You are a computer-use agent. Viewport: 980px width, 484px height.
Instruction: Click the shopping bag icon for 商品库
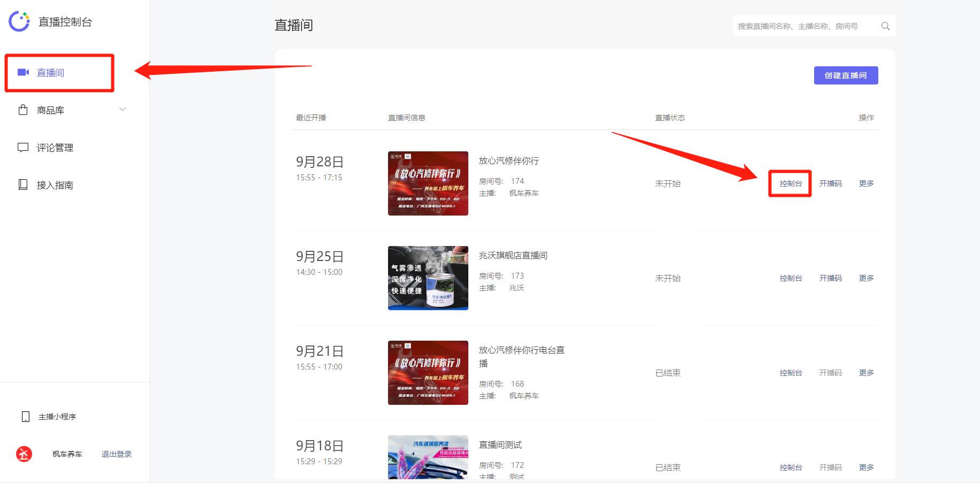pos(23,110)
